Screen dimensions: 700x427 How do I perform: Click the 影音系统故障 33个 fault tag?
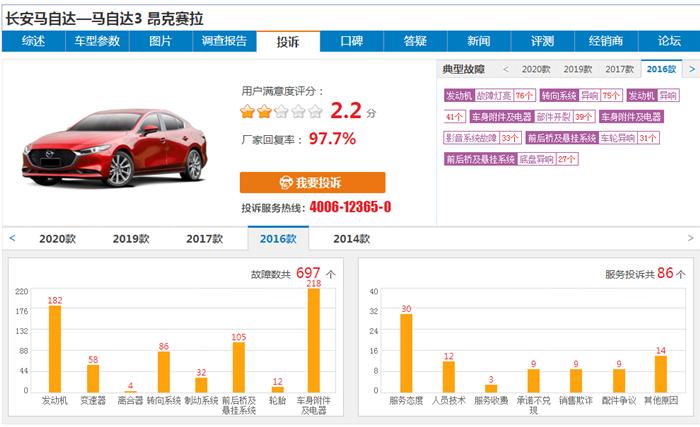(x=483, y=138)
